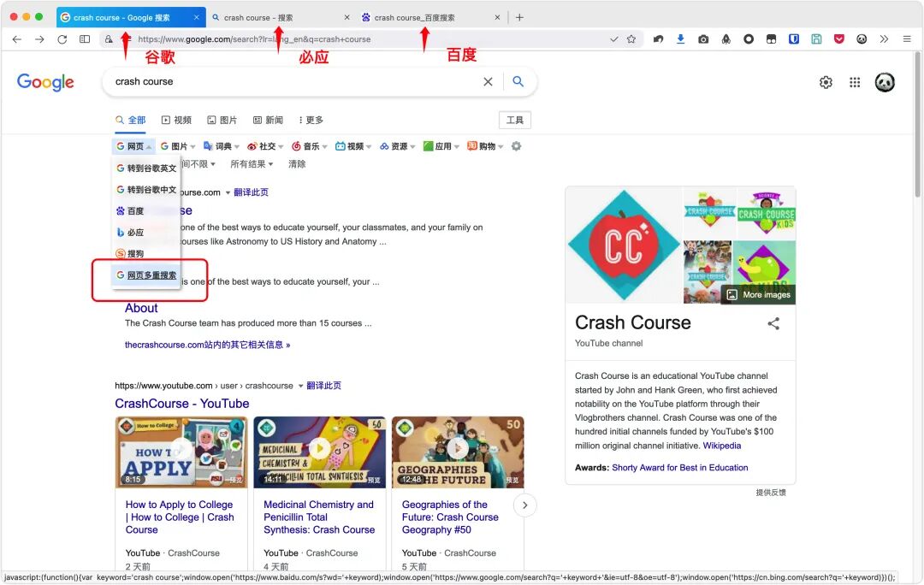The image size is (924, 585).
Task: Choose 转到谷歌英文 in the dropdown menu
Action: (146, 168)
